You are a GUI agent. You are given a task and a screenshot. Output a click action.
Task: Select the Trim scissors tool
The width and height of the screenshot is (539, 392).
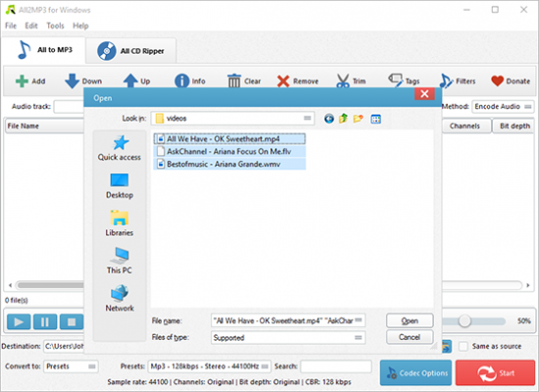(343, 81)
